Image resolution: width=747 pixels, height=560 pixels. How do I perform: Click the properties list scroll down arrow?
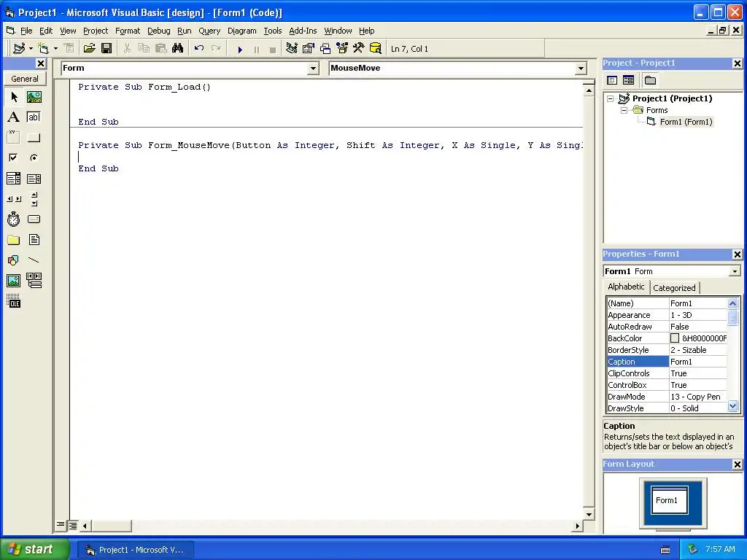[732, 407]
